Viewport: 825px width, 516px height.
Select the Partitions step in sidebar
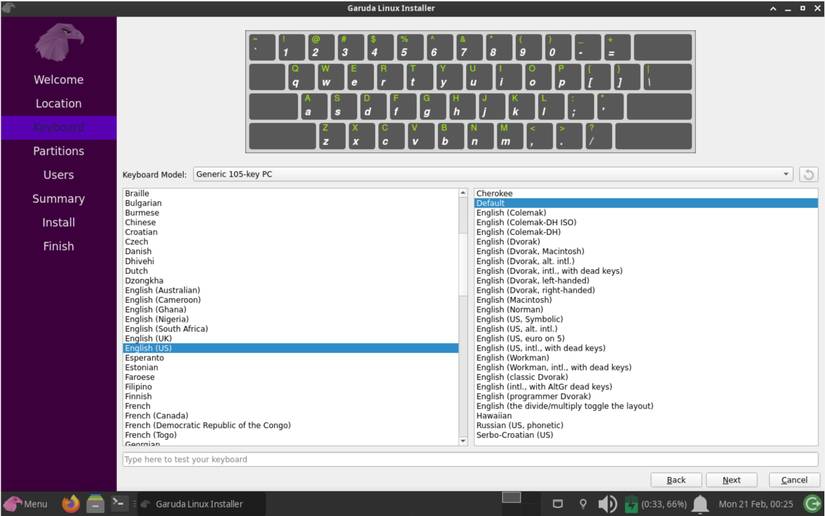pos(58,151)
